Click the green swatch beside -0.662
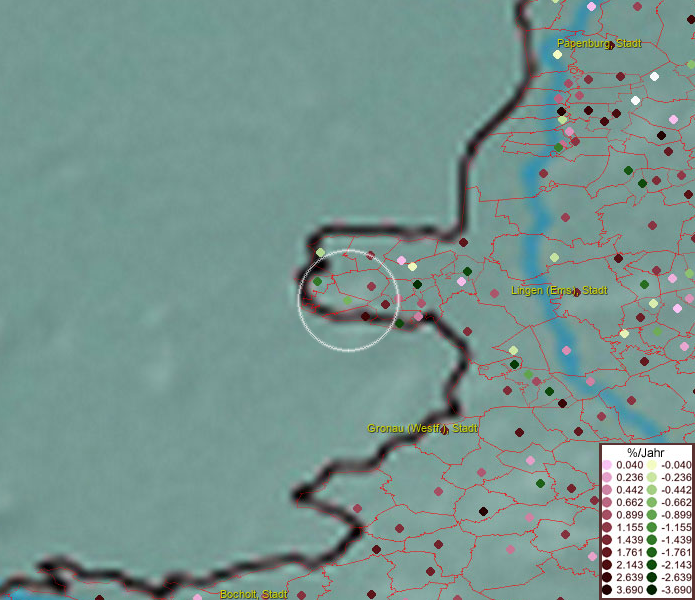 (652, 503)
